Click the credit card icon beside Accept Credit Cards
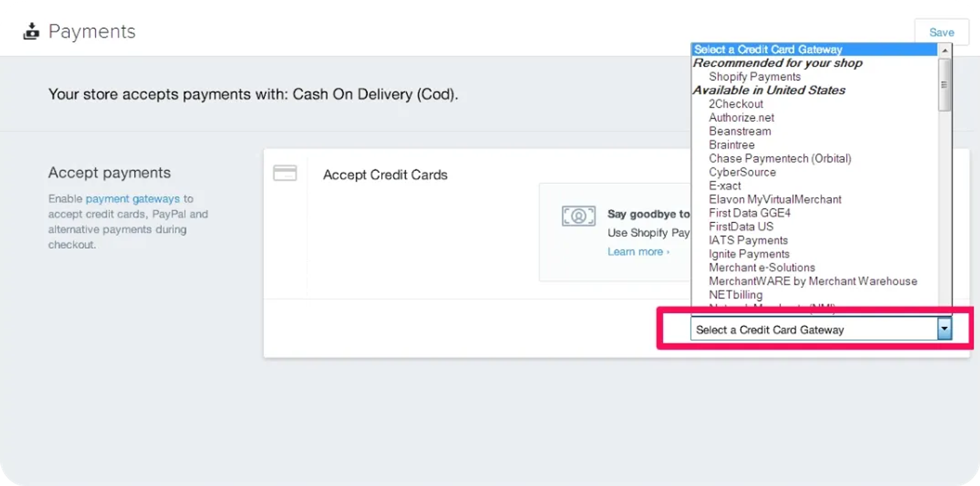Image resolution: width=980 pixels, height=486 pixels. click(285, 173)
